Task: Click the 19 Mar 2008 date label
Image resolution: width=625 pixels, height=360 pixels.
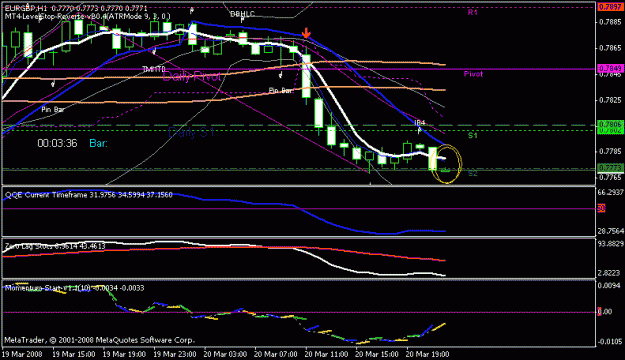Action: coord(22,354)
